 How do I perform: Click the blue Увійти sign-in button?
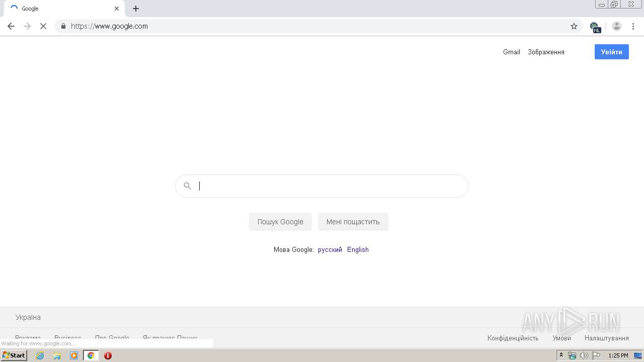coord(612,52)
